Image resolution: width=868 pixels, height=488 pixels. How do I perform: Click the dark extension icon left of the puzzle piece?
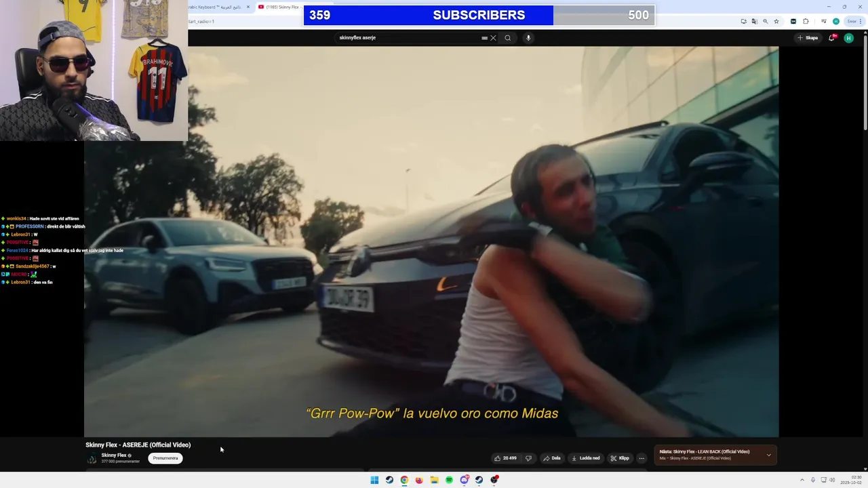pos(793,21)
